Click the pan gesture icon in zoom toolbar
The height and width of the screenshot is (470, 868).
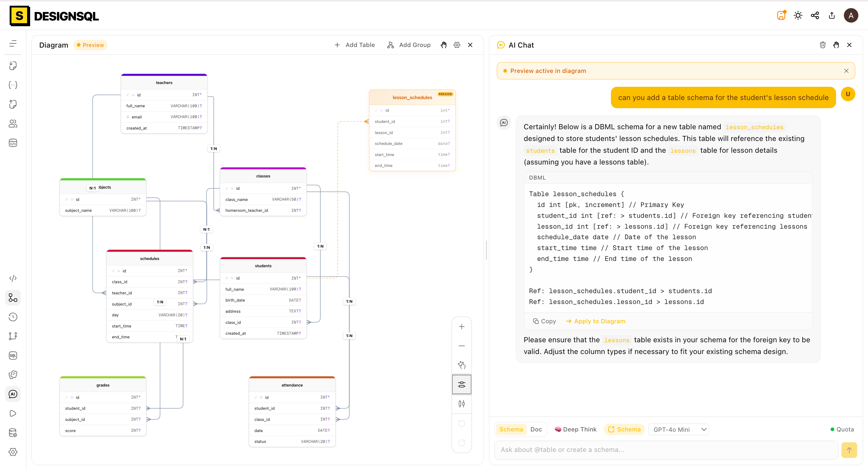(462, 365)
